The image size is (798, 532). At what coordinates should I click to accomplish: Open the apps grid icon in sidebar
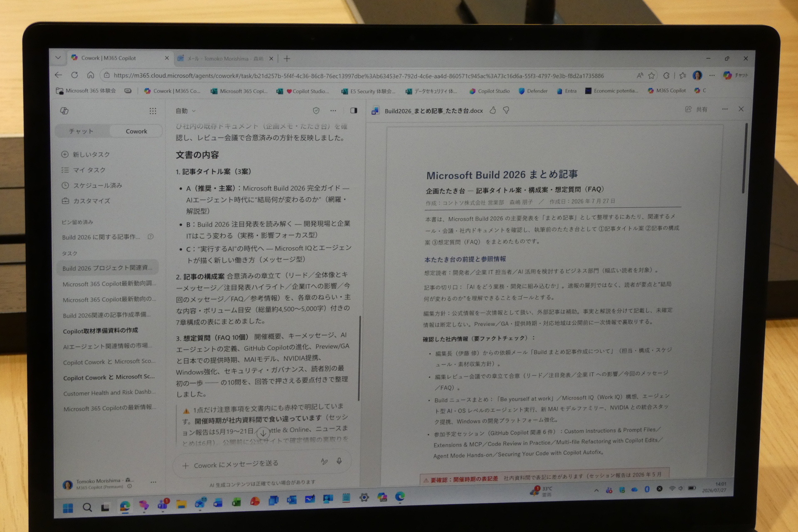153,111
